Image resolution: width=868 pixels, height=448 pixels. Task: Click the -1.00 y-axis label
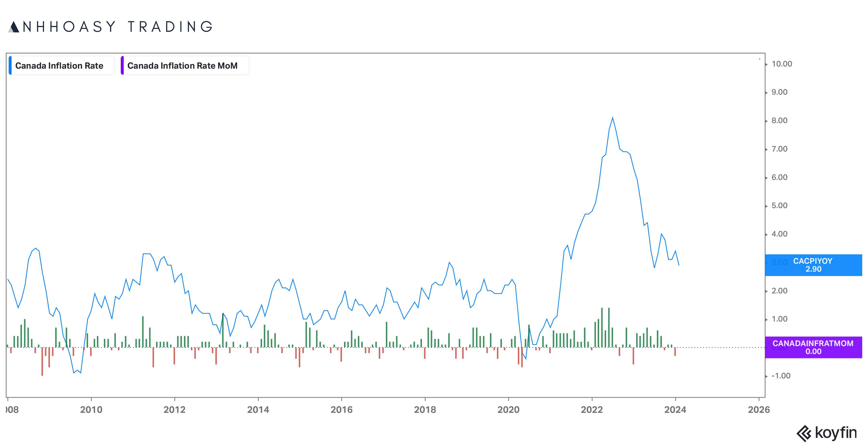point(780,376)
